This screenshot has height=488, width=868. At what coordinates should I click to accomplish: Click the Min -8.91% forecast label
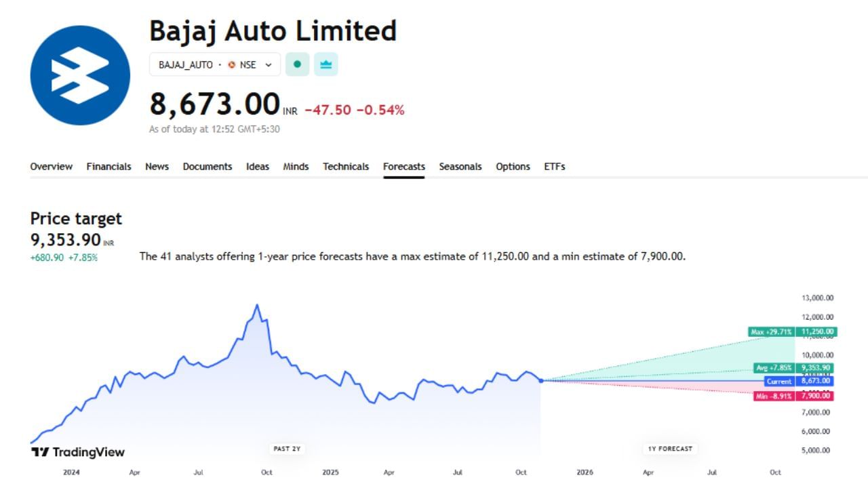coord(774,396)
